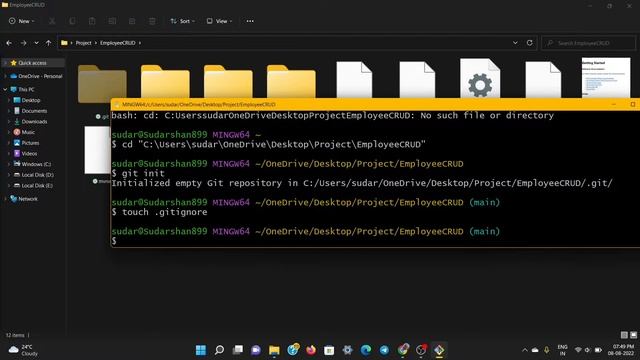Open taskbar Search magnifier
This screenshot has height=360, width=640.
click(x=219, y=350)
